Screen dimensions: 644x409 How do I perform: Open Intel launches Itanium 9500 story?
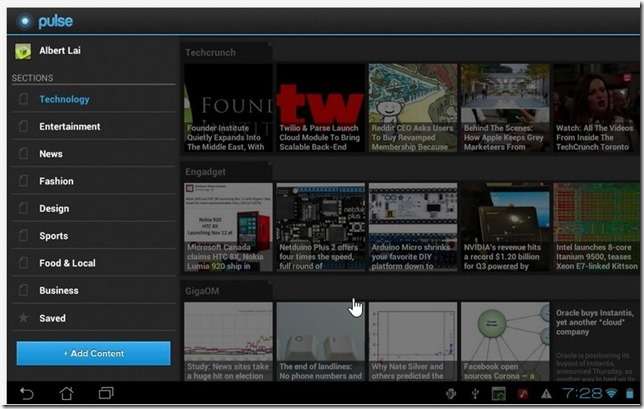click(596, 227)
